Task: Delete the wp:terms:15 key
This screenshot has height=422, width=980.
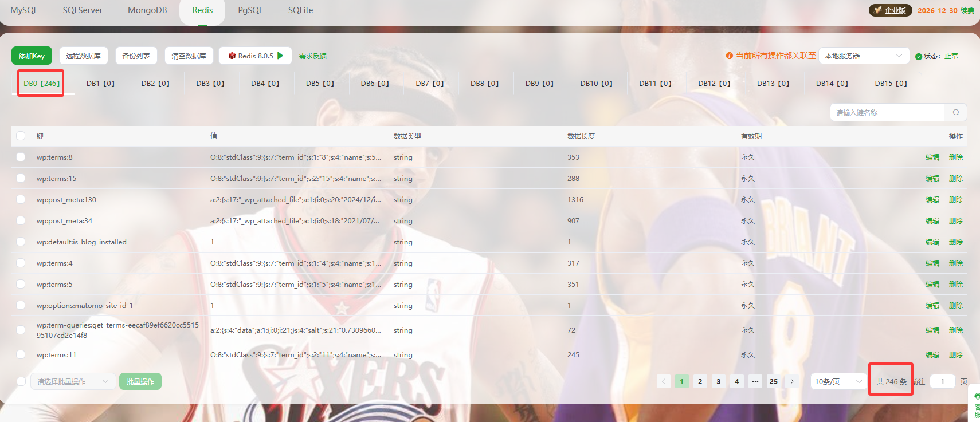Action: (x=955, y=178)
